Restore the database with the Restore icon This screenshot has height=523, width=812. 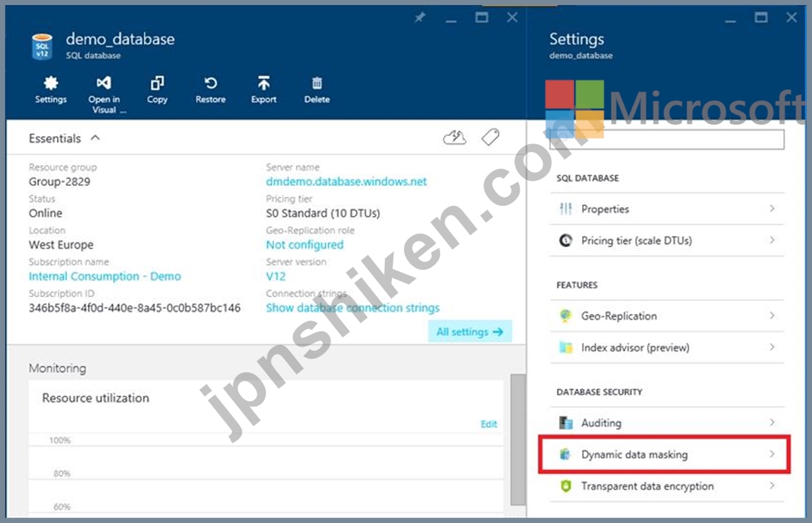tap(210, 83)
